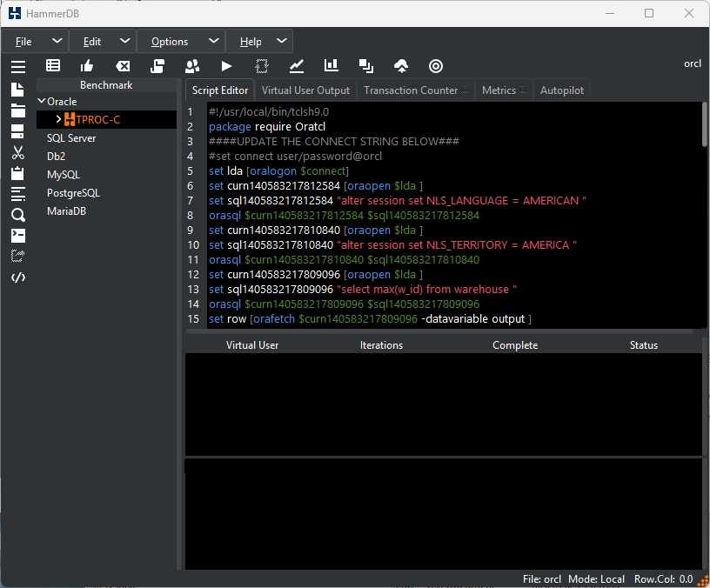Click the New file sidebar icon
The image size is (710, 588).
[x=17, y=90]
